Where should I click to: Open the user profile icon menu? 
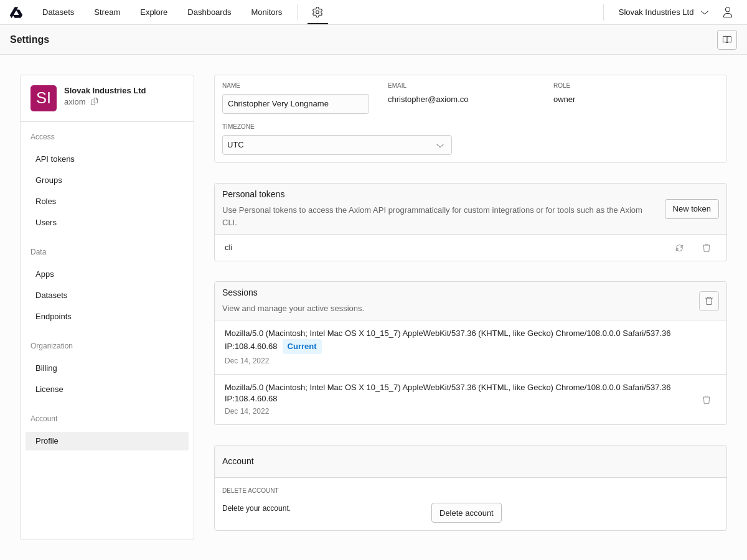coord(727,12)
